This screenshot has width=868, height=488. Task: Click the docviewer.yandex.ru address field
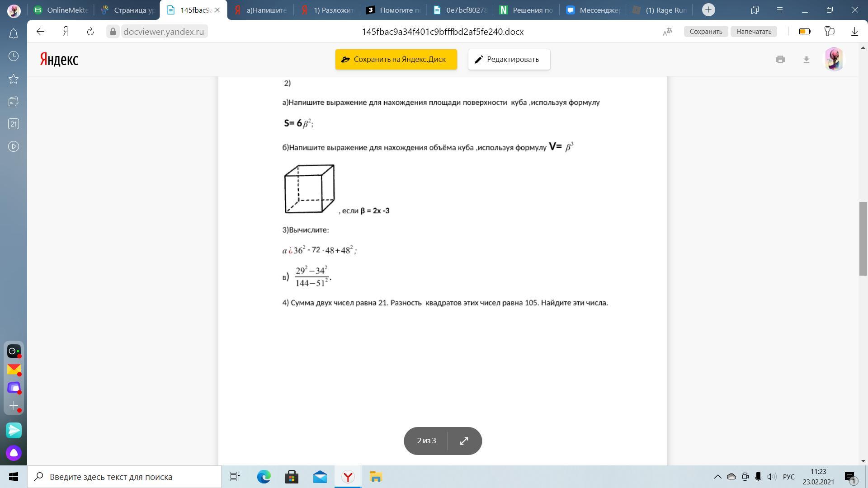[x=163, y=32]
